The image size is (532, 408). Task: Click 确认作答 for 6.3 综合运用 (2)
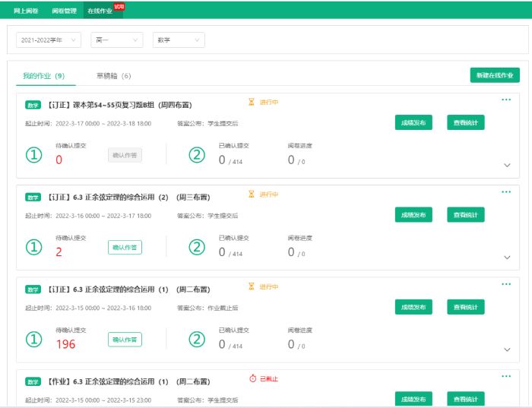tap(125, 247)
